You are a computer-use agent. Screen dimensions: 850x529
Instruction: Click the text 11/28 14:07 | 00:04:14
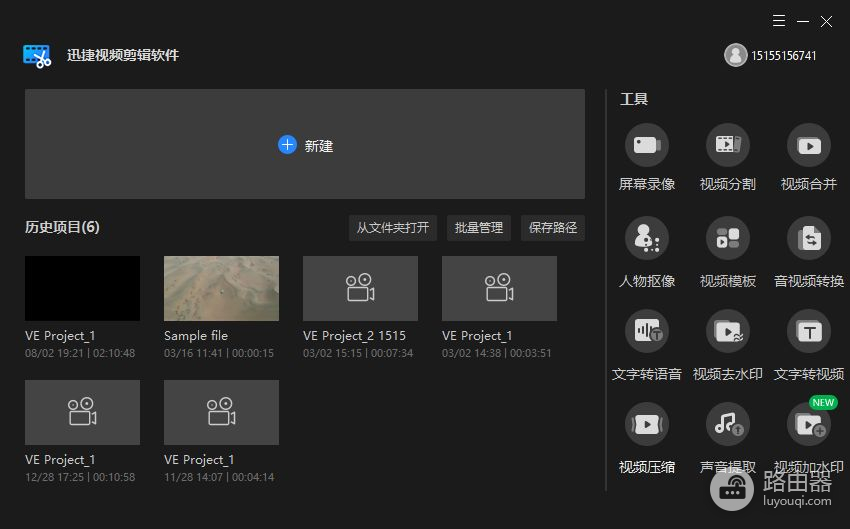point(219,477)
